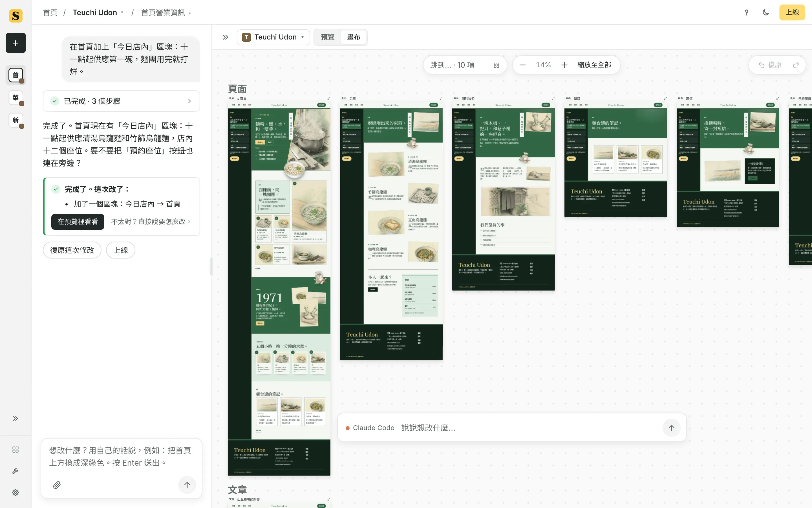Zoom in with the plus icon
The image size is (812, 508).
pos(564,65)
